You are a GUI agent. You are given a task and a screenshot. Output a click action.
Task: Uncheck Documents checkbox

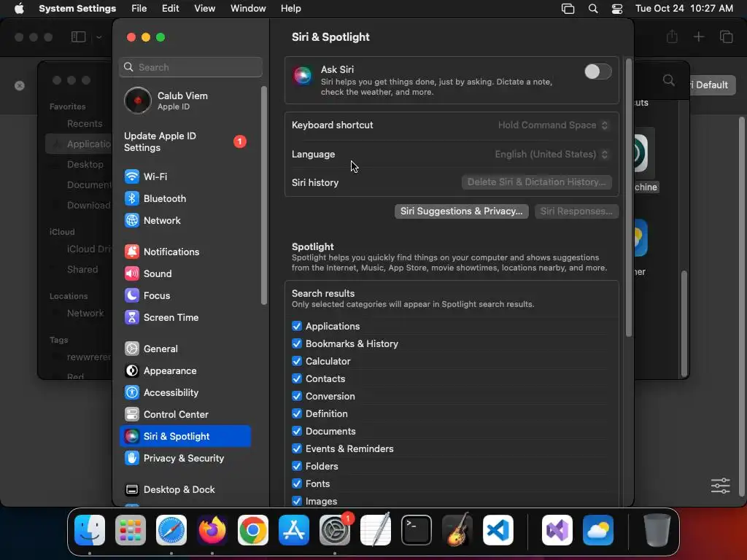click(297, 432)
